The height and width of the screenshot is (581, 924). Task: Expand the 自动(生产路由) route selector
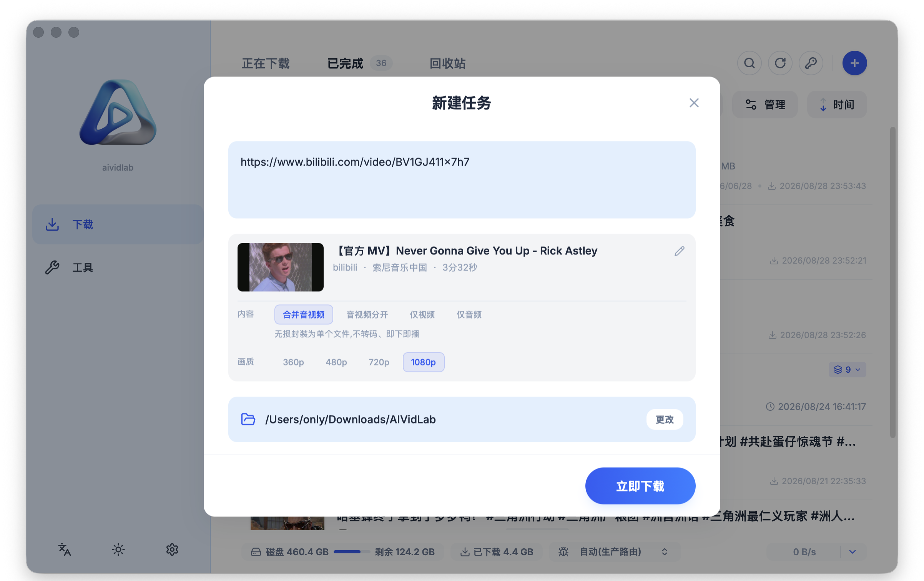(664, 552)
